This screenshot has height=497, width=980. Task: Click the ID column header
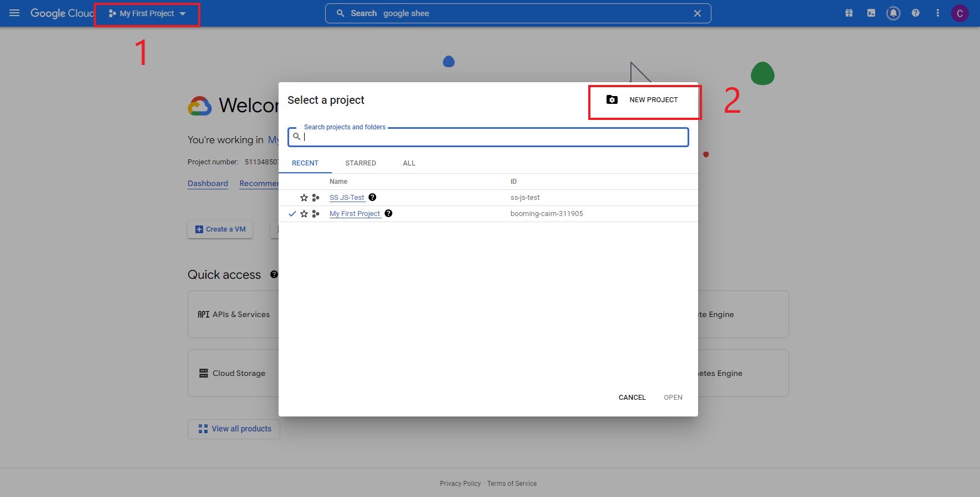(513, 182)
